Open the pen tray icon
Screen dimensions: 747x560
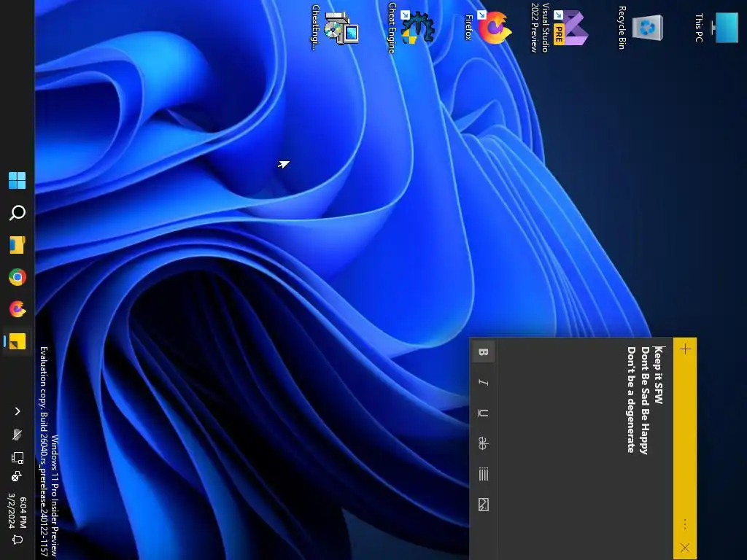point(18,434)
